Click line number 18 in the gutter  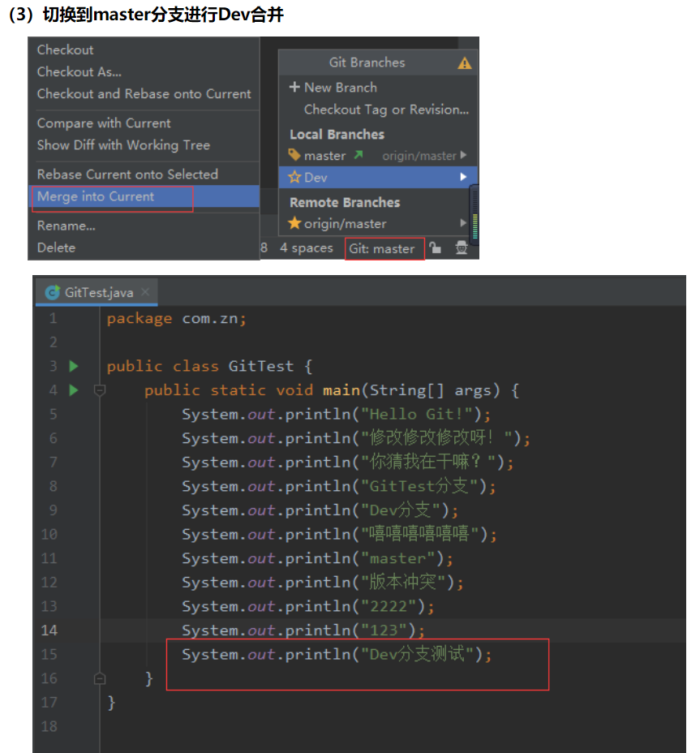[49, 726]
